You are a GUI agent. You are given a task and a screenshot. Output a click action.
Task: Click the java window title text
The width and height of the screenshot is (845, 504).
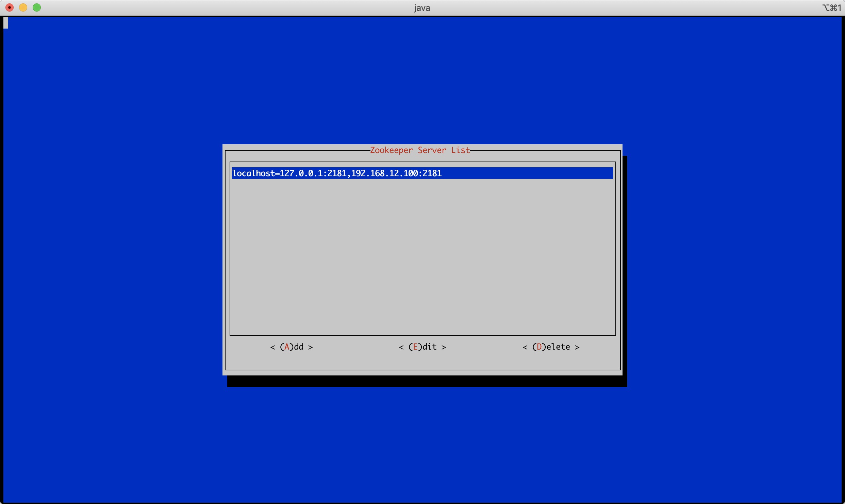click(x=422, y=8)
